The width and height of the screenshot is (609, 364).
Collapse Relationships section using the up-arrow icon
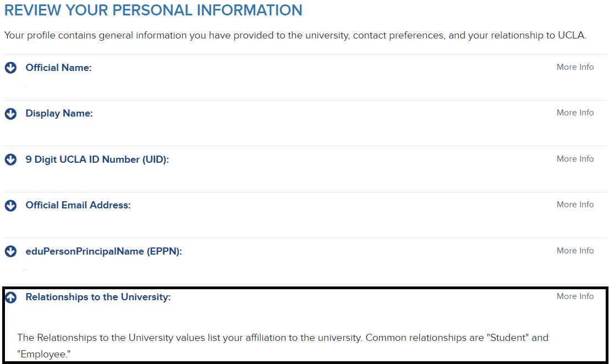(x=10, y=297)
